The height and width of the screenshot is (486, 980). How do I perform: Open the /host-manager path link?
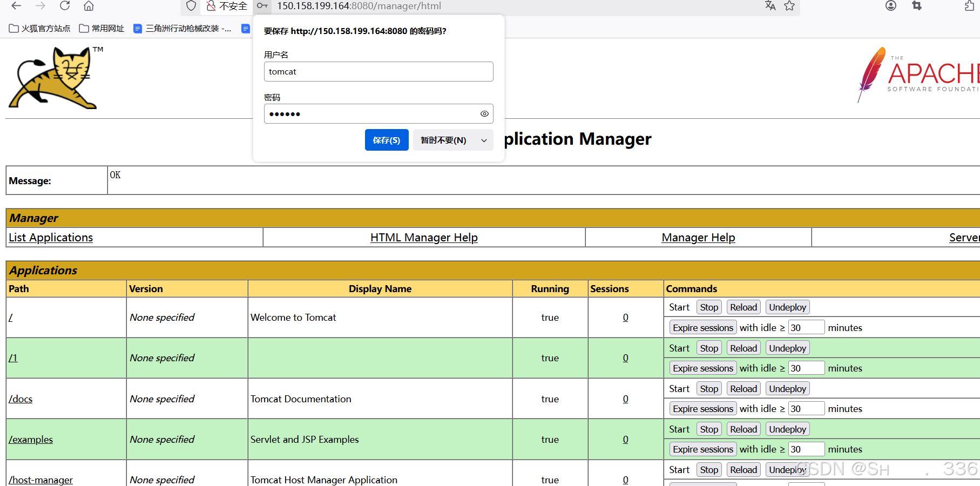pos(40,480)
